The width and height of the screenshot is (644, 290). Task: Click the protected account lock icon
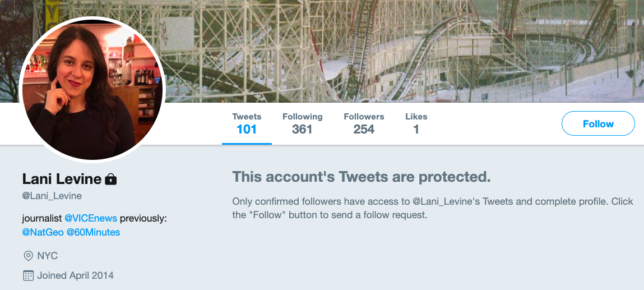(x=110, y=179)
